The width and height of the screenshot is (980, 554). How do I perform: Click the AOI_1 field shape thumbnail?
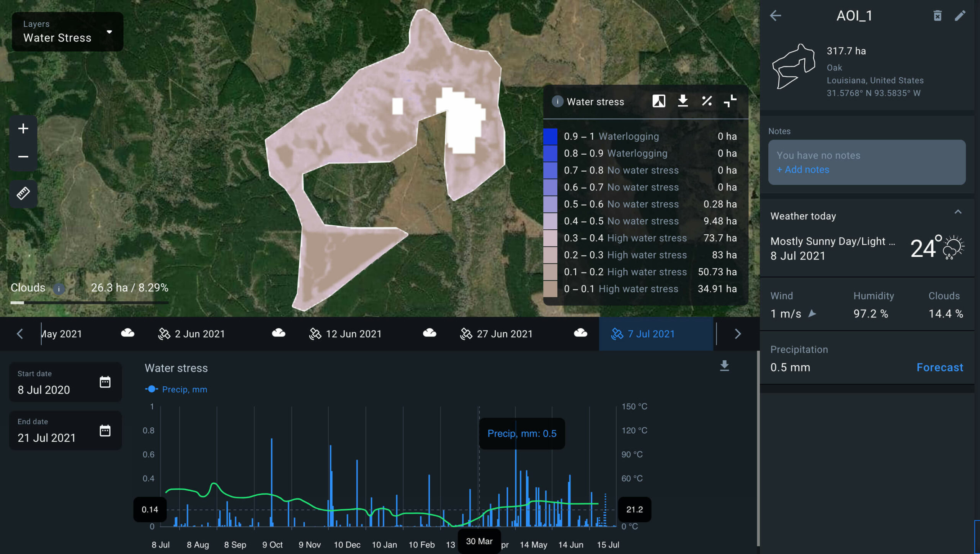pyautogui.click(x=794, y=66)
